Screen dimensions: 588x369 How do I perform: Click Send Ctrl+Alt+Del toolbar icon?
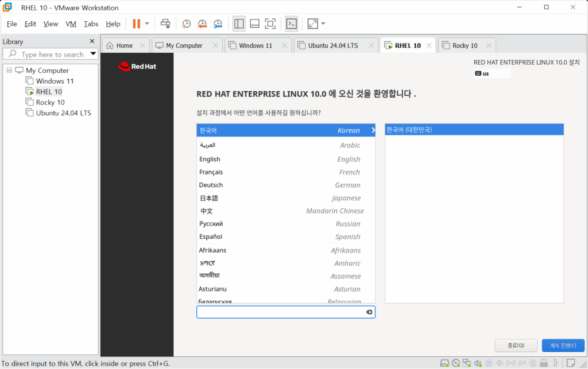pos(165,24)
